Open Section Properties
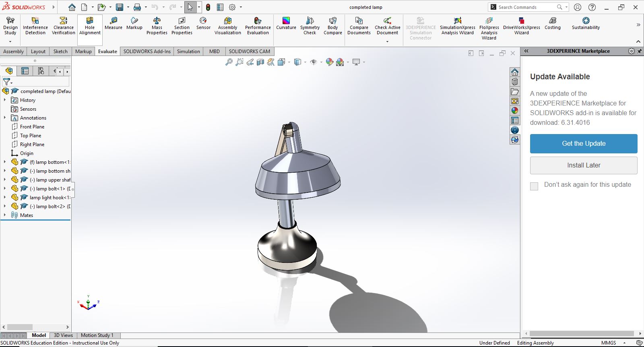This screenshot has height=347, width=644. tap(182, 26)
